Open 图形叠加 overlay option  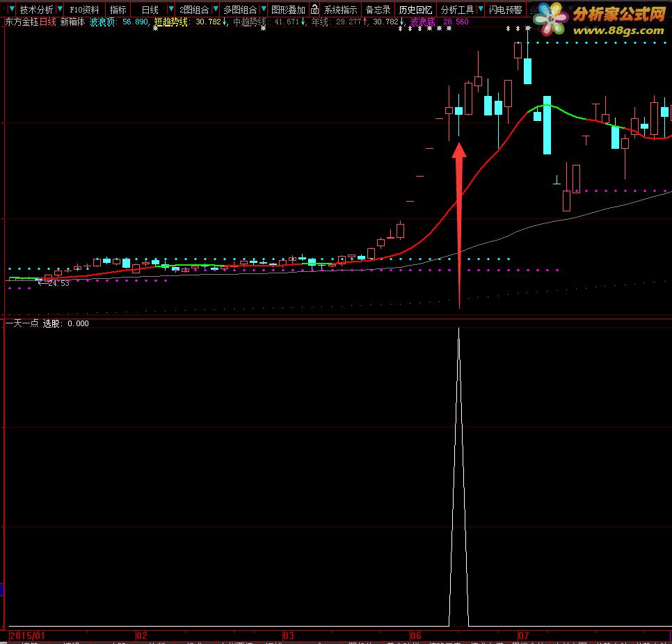click(x=288, y=10)
